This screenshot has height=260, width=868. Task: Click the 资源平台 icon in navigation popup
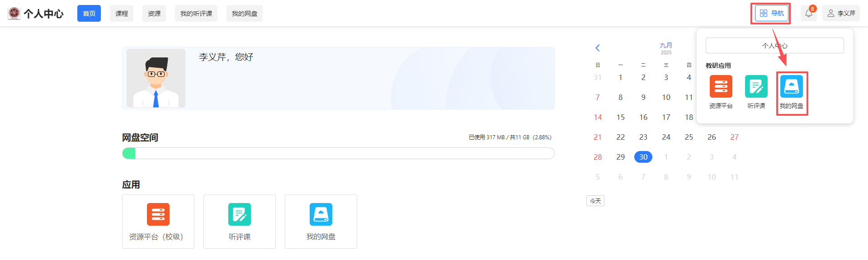(721, 87)
